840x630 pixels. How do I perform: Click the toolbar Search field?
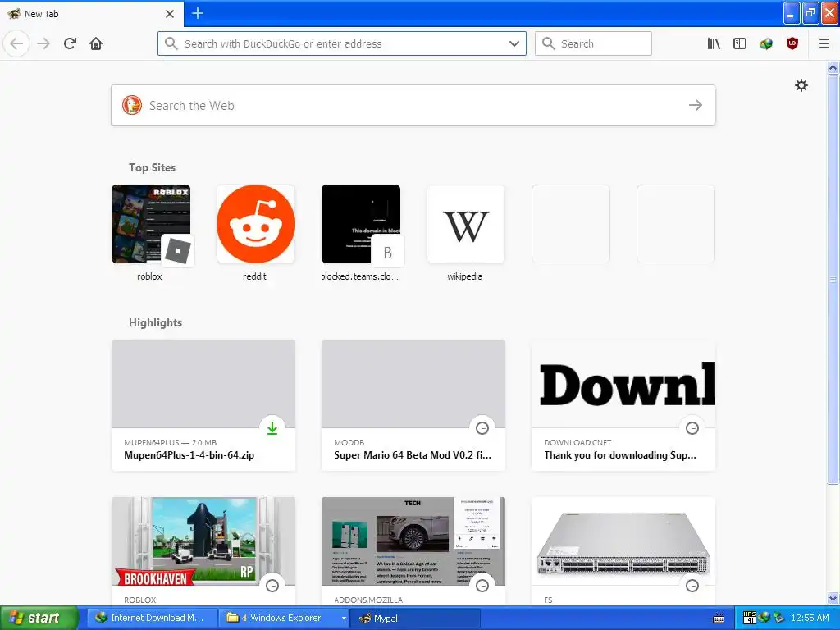coord(593,43)
